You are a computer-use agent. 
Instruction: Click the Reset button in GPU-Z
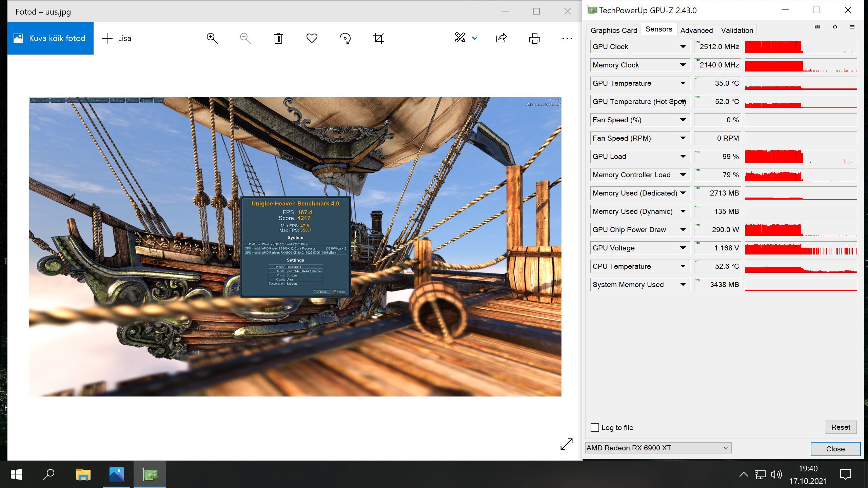click(841, 427)
